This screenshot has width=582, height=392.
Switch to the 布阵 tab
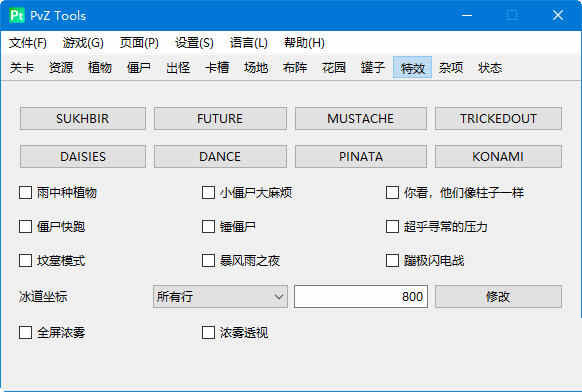tap(295, 68)
